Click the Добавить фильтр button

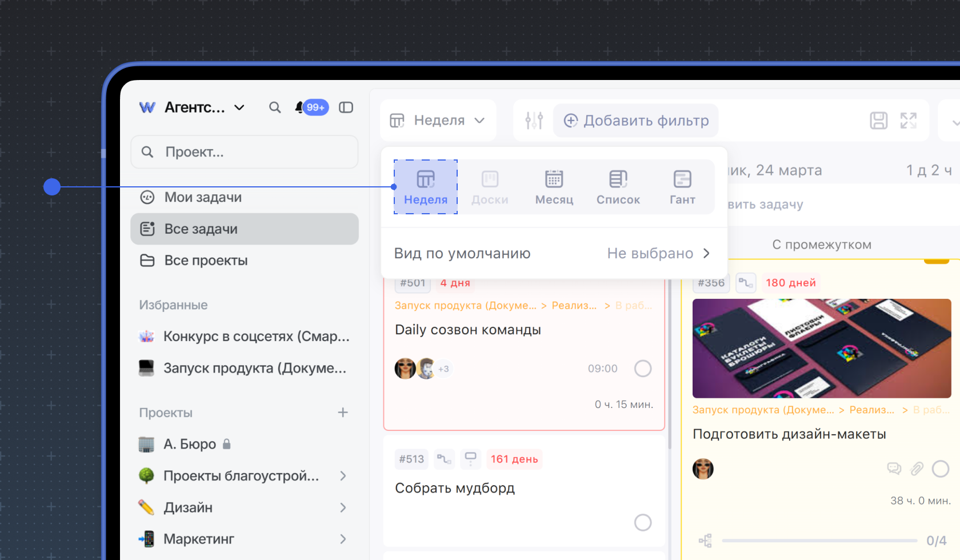636,121
